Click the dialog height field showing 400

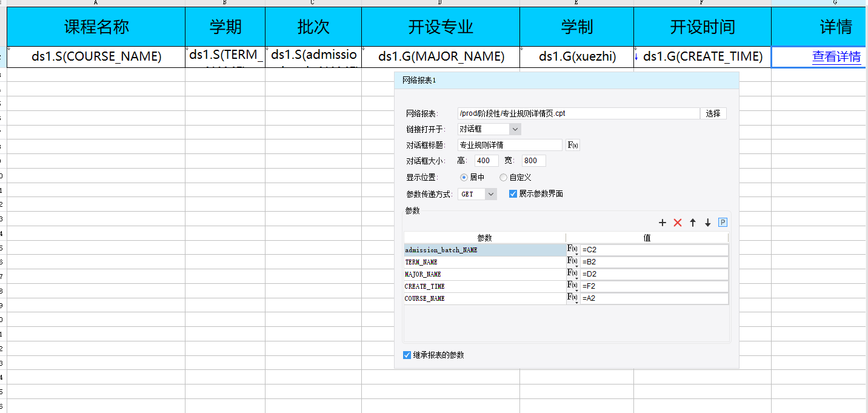pyautogui.click(x=487, y=161)
